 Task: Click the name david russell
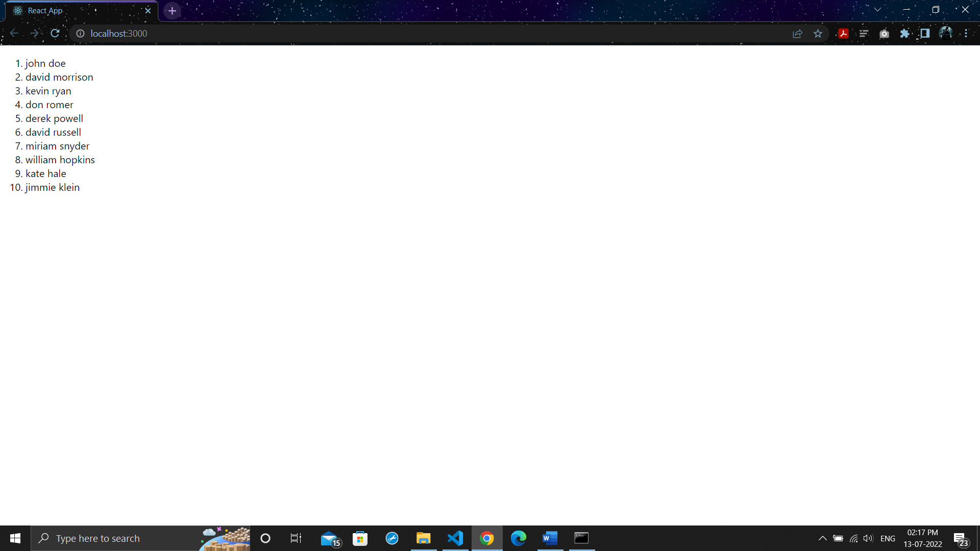(53, 132)
